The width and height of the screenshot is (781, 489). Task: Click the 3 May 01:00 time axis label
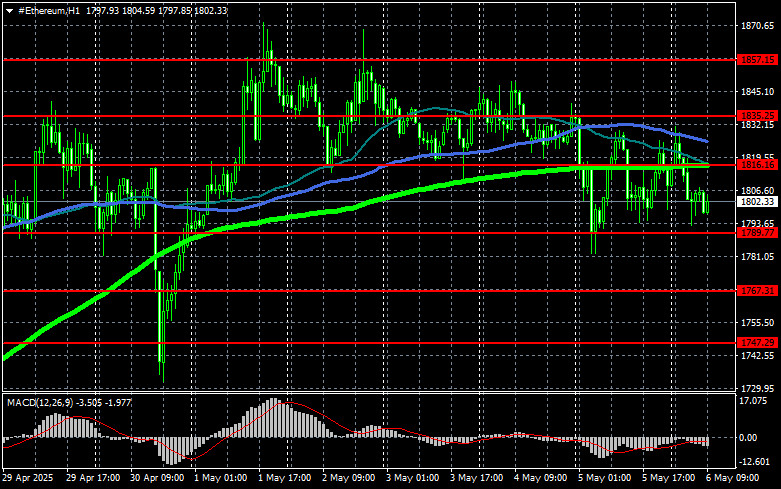[x=412, y=478]
